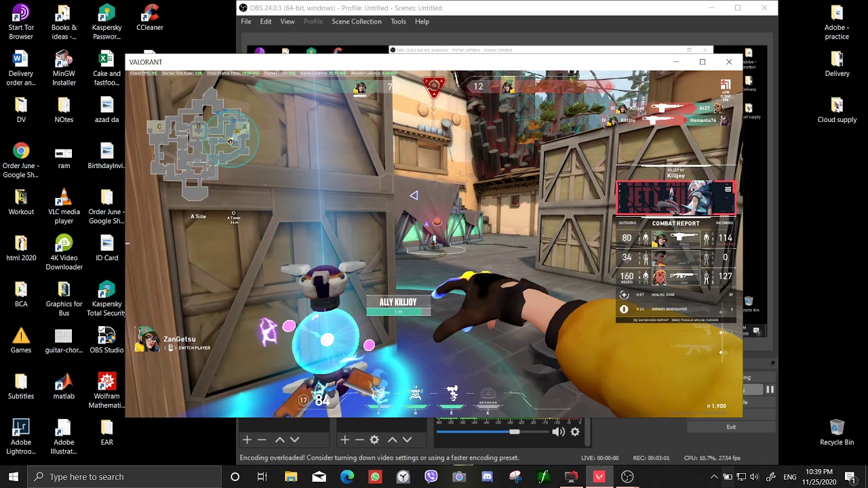Switch to Valorant on the taskbar
This screenshot has height=488, width=868.
tap(599, 476)
